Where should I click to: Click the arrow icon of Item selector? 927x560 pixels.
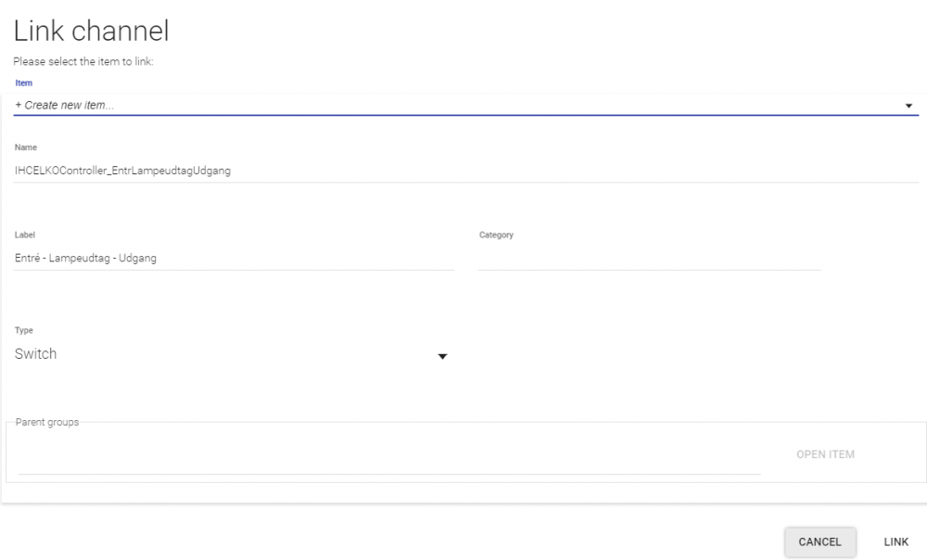pos(908,106)
